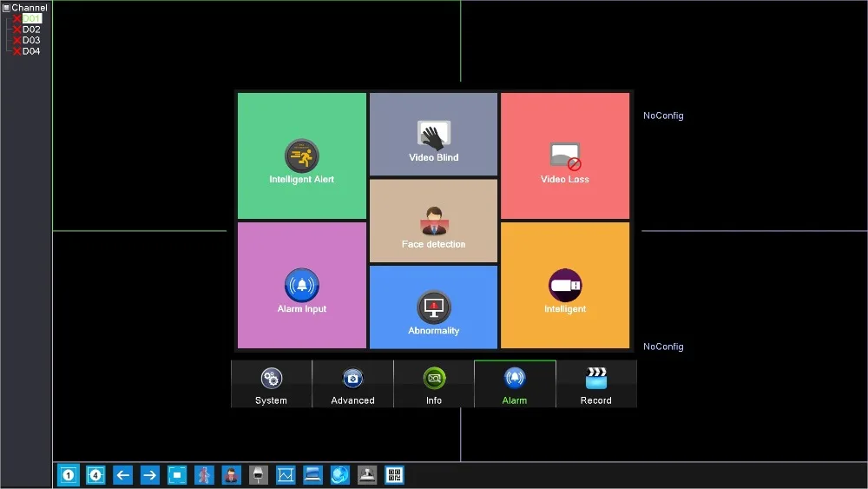Open the Abnormality tile
The image size is (868, 489).
click(433, 307)
